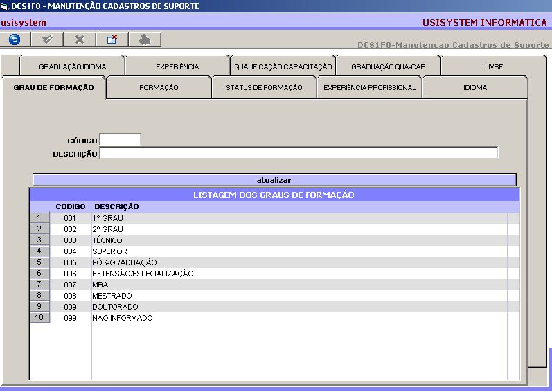Click the CÓDIGO input field

pos(120,140)
